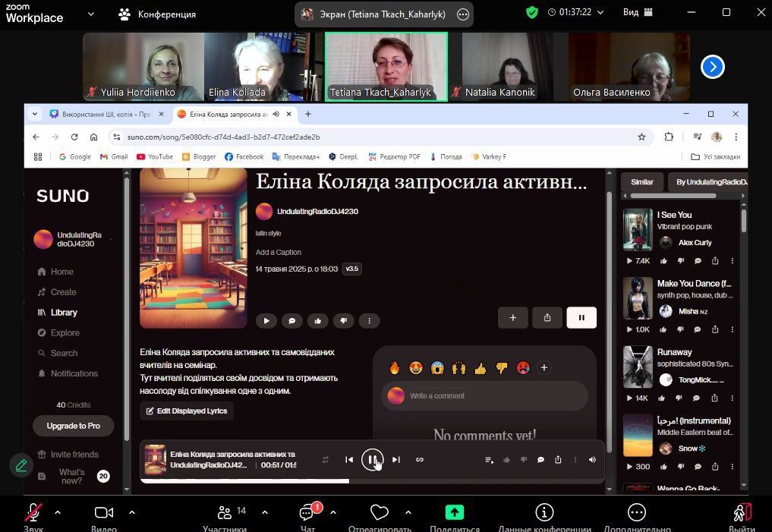The height and width of the screenshot is (532, 772).
Task: Switch to the Similar tab
Action: (x=642, y=182)
